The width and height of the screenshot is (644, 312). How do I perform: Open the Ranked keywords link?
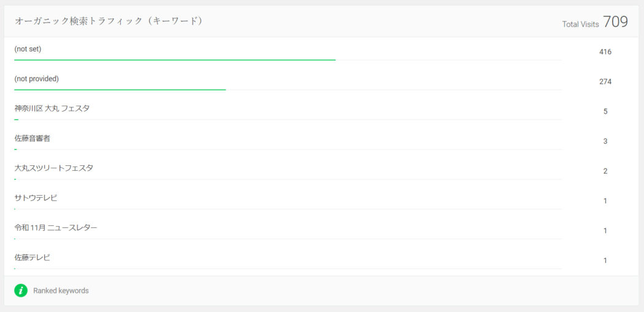(61, 291)
